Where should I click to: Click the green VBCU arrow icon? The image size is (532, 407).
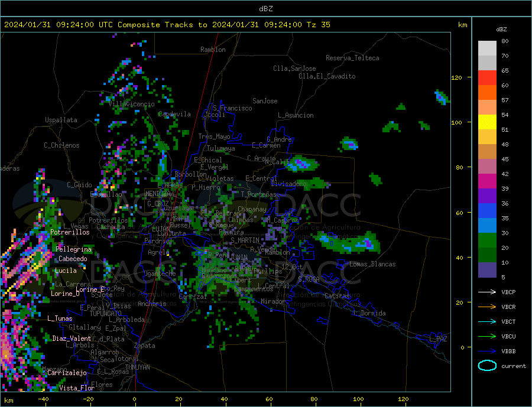pyautogui.click(x=487, y=336)
